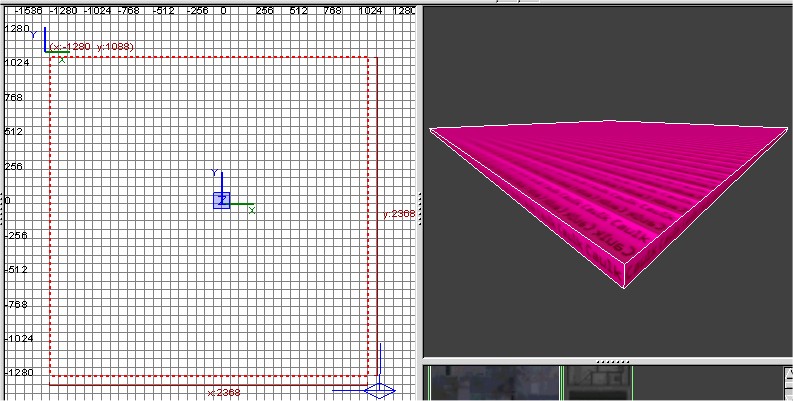Click the 512 mark on the left ruler
Screen dimensions: 793x401
tap(15, 131)
